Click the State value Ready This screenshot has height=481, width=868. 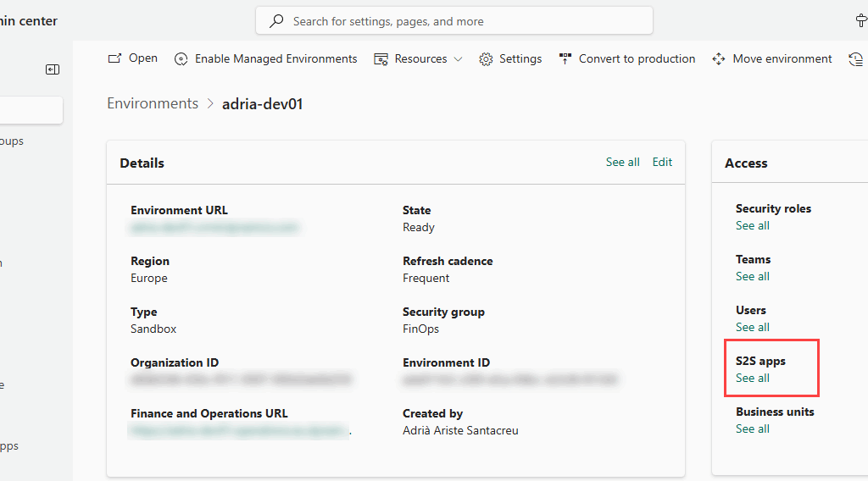419,227
